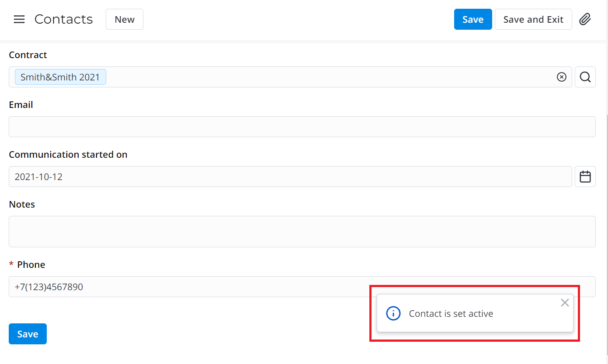Open the hamburger navigation menu

click(19, 19)
